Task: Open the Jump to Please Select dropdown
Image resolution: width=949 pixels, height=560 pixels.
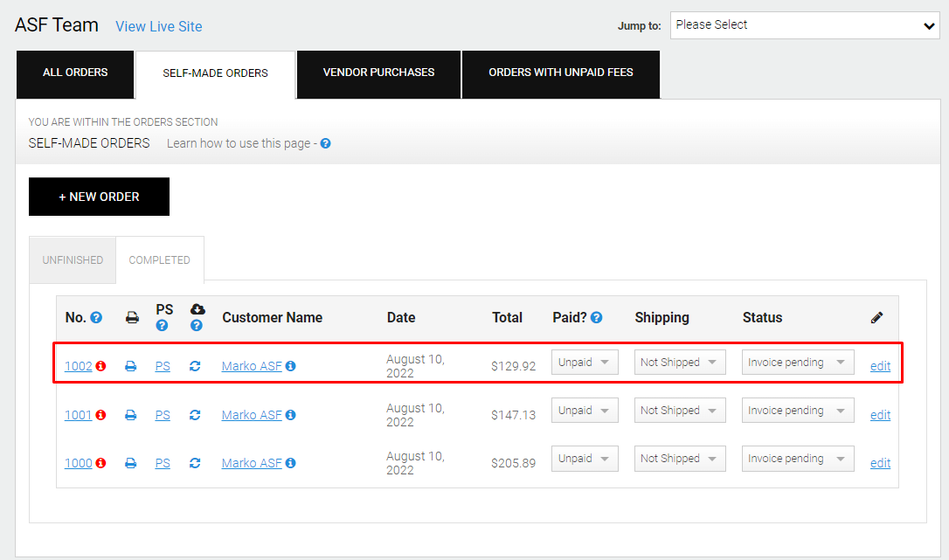Action: [805, 25]
